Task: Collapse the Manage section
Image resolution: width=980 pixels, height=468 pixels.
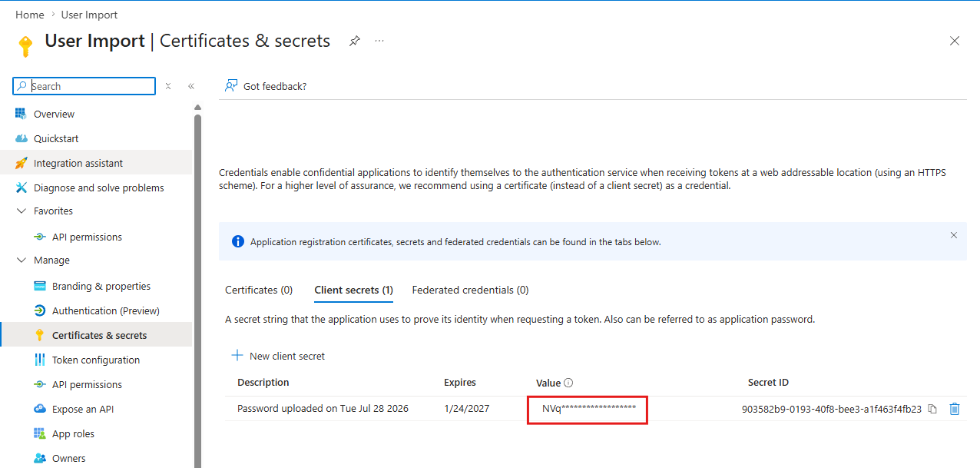Action: 22,260
